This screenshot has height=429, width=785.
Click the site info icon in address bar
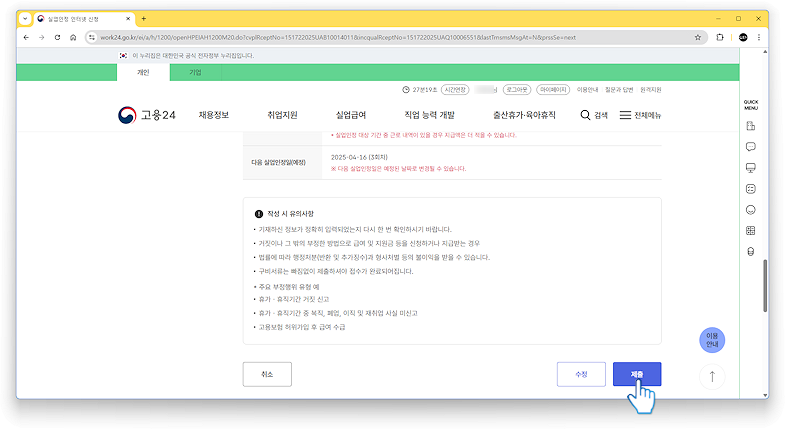coord(92,38)
